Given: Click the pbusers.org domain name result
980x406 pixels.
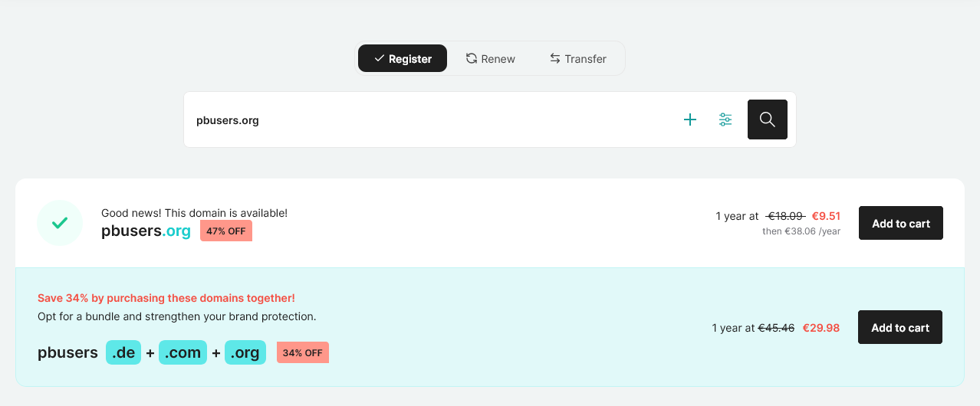Looking at the screenshot, I should tap(146, 231).
